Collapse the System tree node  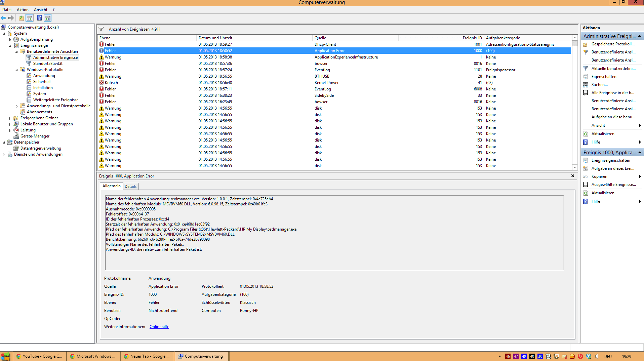(x=4, y=33)
